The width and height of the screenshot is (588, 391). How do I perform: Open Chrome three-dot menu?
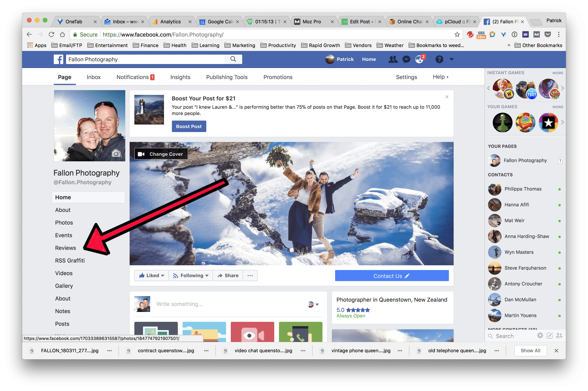559,34
